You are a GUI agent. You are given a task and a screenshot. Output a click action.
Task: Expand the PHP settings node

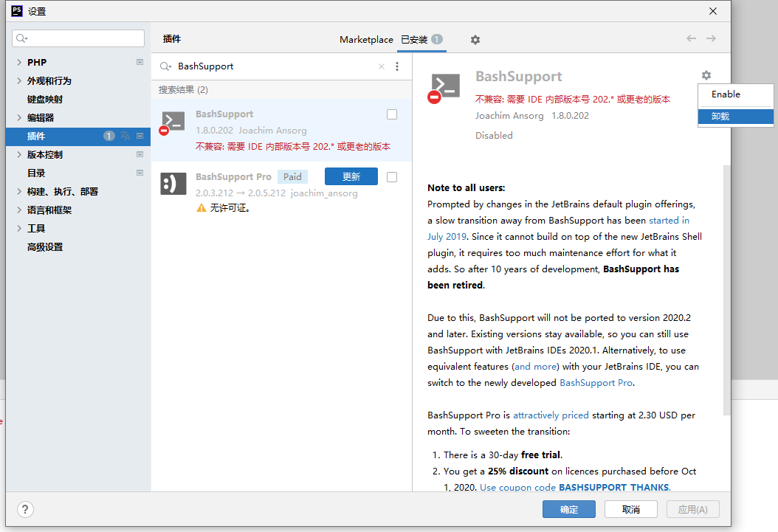click(19, 63)
